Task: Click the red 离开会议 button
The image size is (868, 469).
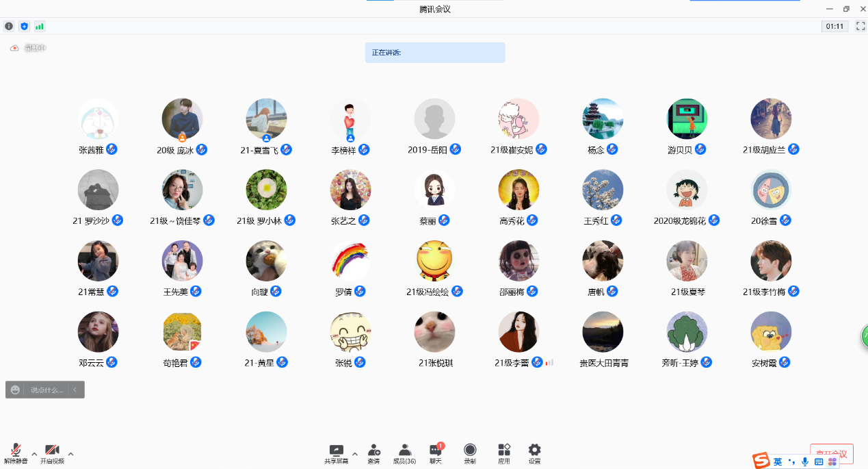Action: click(x=831, y=453)
